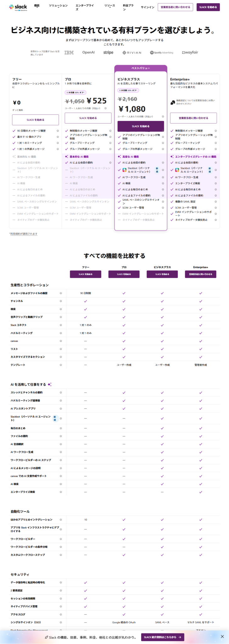Click 利用規約が適用されます link
Viewport: 229px width, 644px height.
[23, 234]
